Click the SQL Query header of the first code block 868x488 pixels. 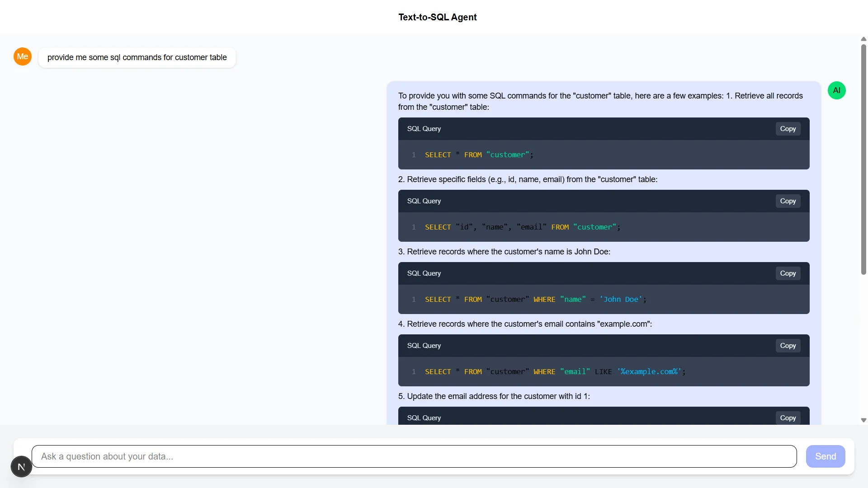point(424,129)
